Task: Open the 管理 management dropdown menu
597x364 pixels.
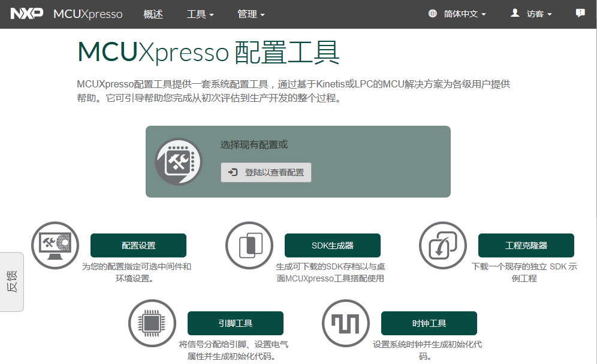Action: click(x=251, y=14)
